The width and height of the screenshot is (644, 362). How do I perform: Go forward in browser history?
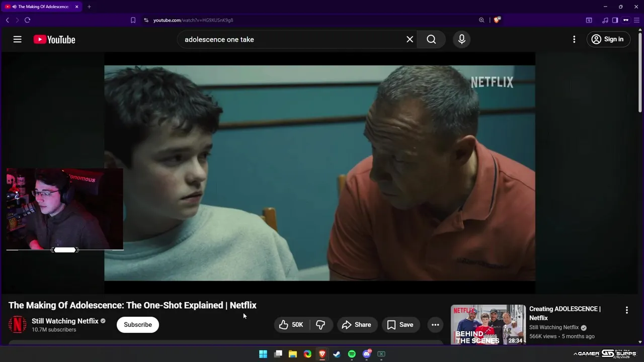click(x=17, y=20)
